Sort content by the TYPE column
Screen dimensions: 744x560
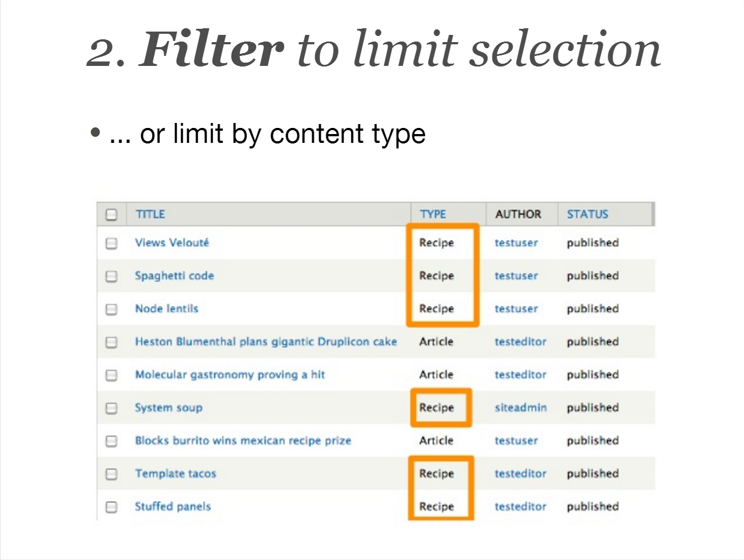coord(433,214)
